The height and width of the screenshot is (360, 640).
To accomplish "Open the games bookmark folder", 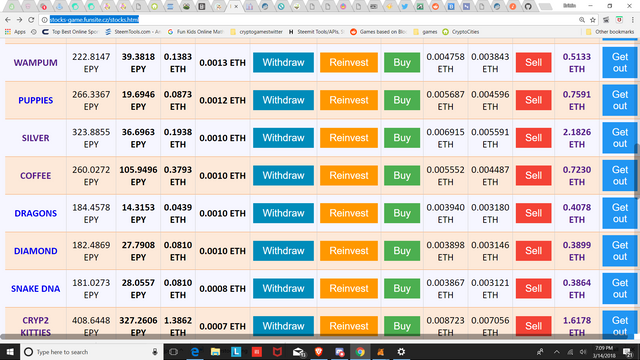I will click(425, 32).
